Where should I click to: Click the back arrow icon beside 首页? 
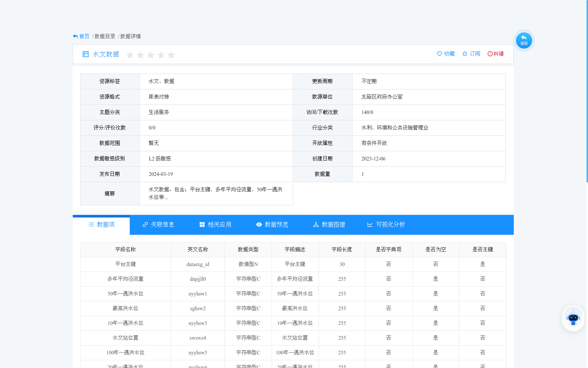(75, 36)
